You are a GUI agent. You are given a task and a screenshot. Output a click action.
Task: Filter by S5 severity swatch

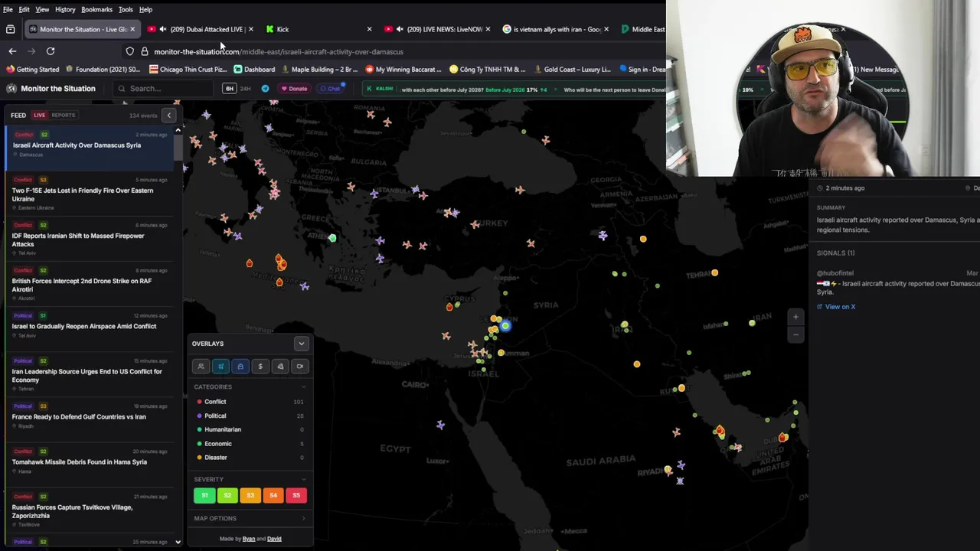click(296, 495)
